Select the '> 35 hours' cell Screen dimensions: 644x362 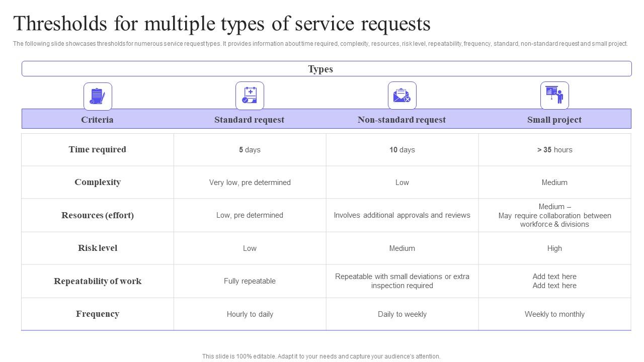[x=554, y=150]
